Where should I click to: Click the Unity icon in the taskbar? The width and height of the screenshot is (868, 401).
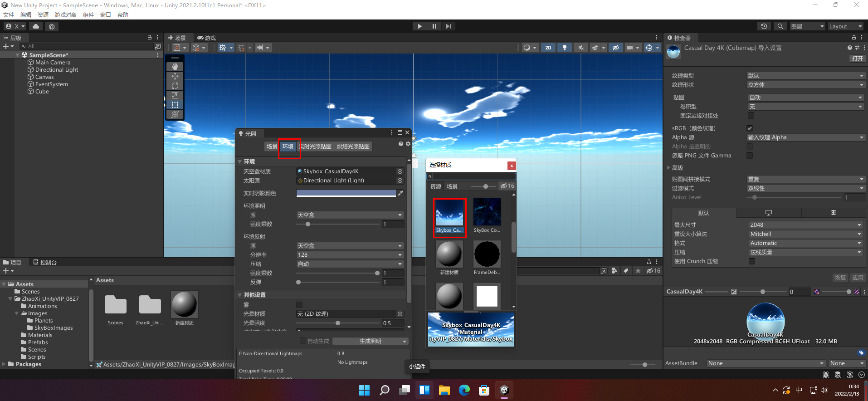click(x=504, y=390)
